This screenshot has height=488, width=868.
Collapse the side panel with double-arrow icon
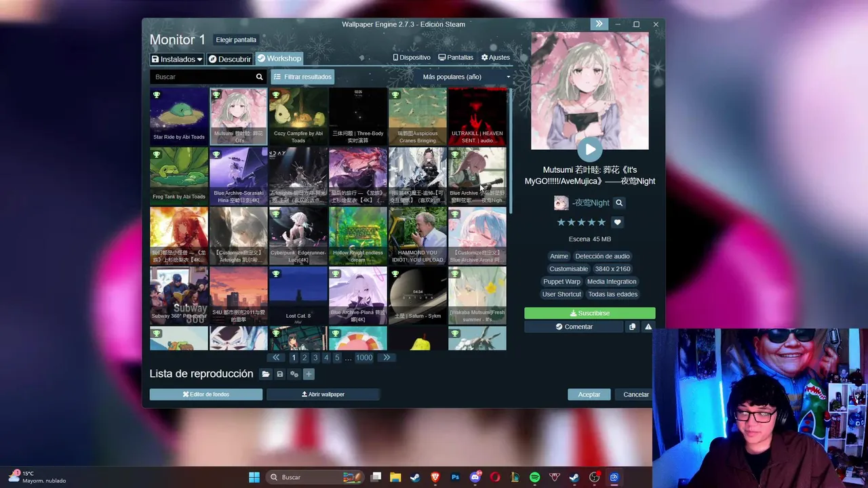pos(599,24)
